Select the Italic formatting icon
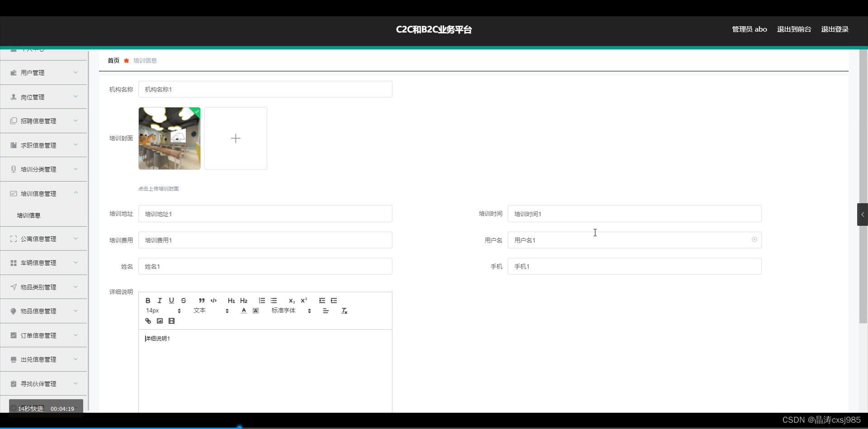868x429 pixels. [160, 300]
